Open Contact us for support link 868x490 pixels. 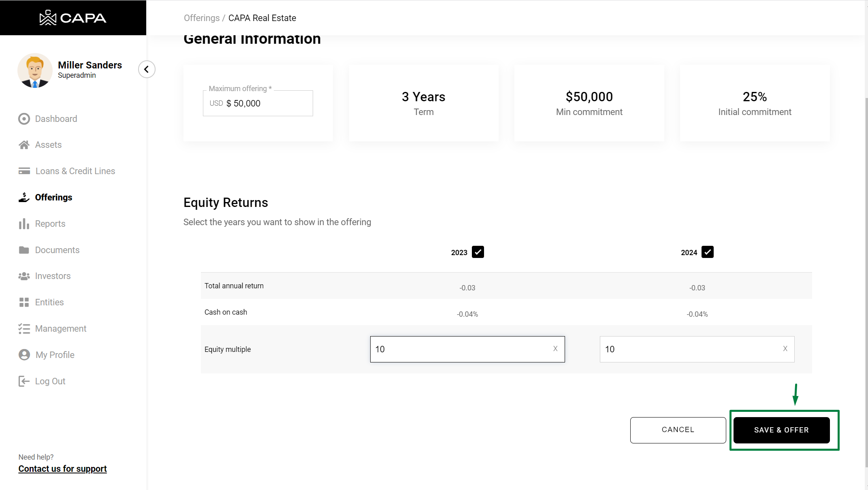pyautogui.click(x=62, y=469)
